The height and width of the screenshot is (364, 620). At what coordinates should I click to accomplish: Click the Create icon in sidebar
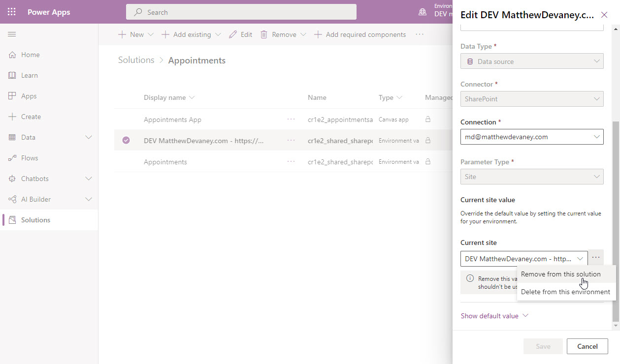pos(30,116)
